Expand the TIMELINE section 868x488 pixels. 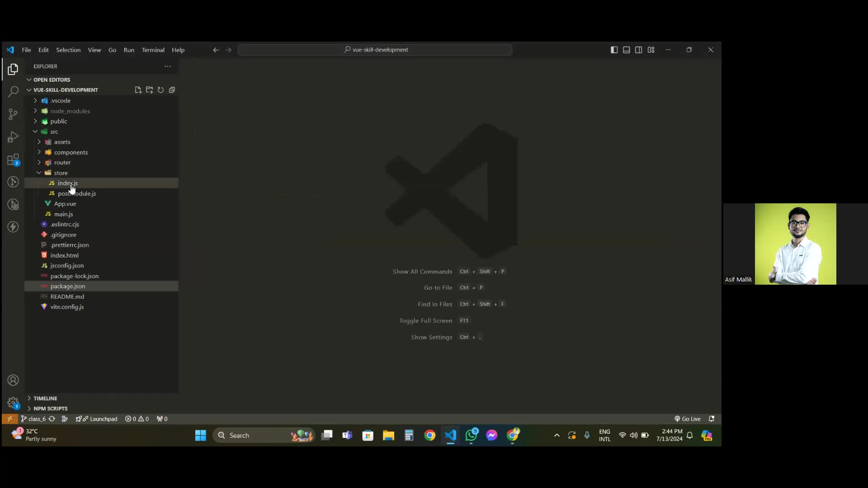click(x=101, y=398)
